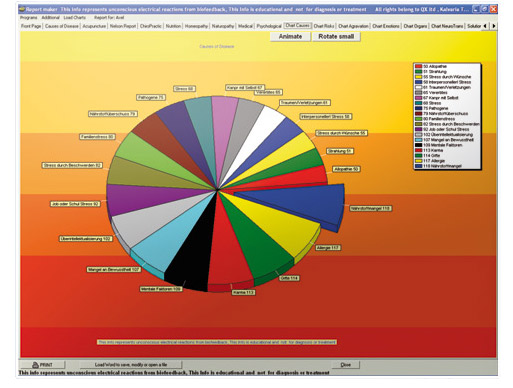Image resolution: width=513 pixels, height=388 pixels.
Task: Open the Front Page tab
Action: [31, 26]
